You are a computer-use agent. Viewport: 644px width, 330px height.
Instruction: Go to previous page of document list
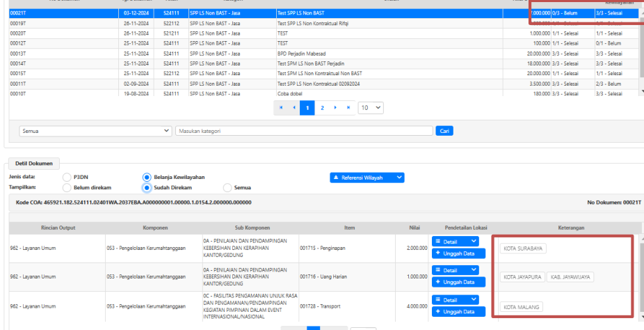point(294,108)
